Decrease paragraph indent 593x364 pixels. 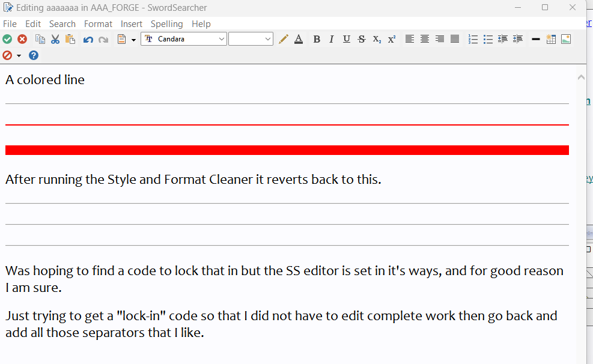pos(503,39)
